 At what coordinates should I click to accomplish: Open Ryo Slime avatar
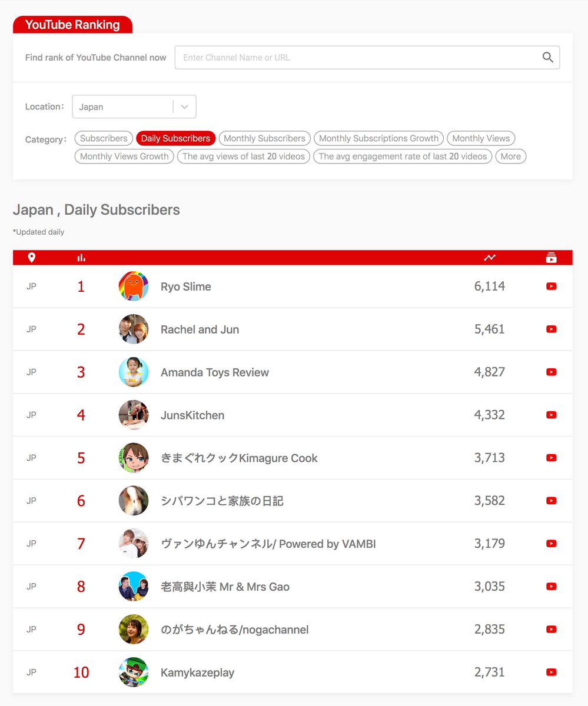(x=134, y=287)
